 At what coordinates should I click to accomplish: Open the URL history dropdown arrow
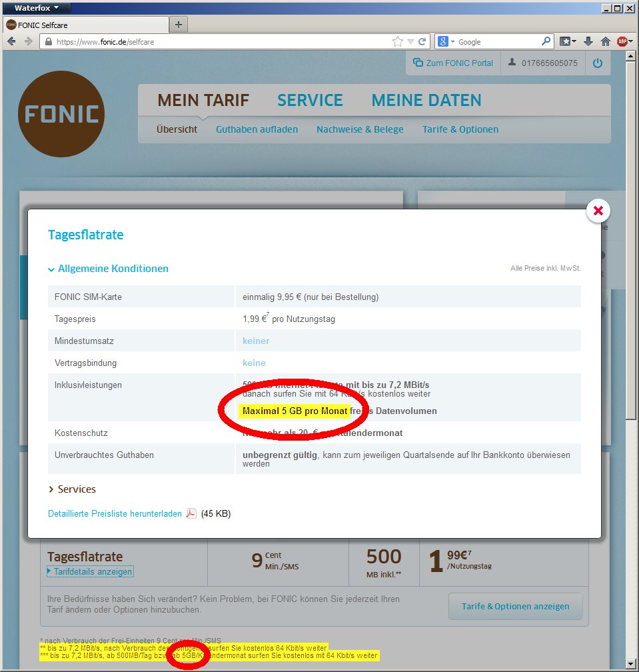[x=410, y=41]
